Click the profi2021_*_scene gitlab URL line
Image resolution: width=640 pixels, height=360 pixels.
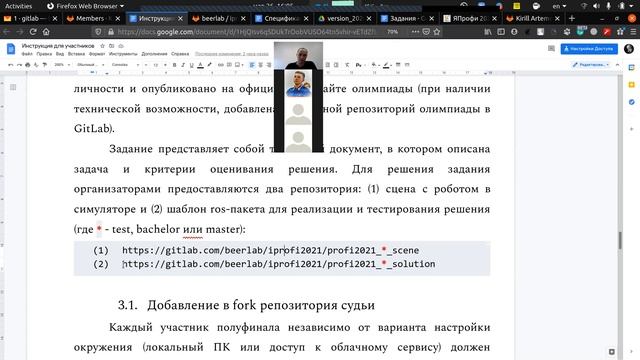point(271,250)
